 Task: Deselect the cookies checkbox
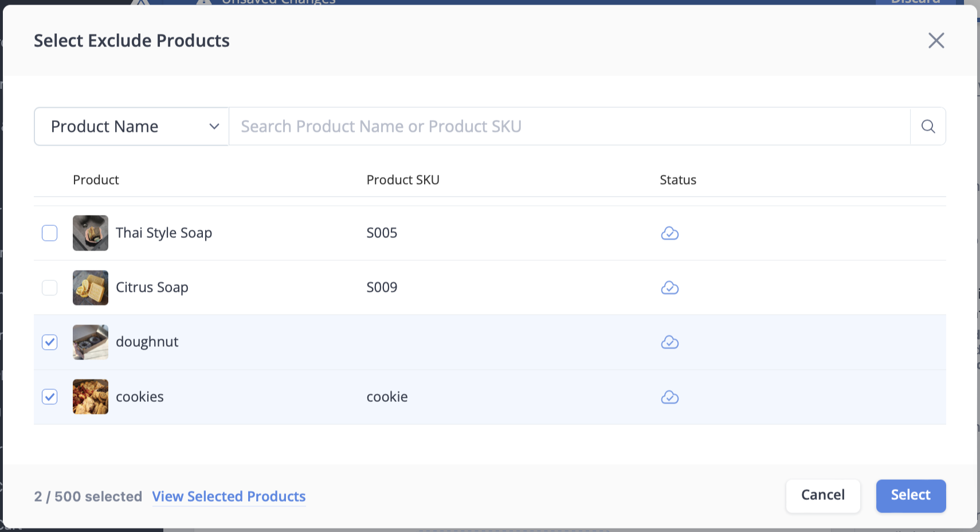click(50, 397)
